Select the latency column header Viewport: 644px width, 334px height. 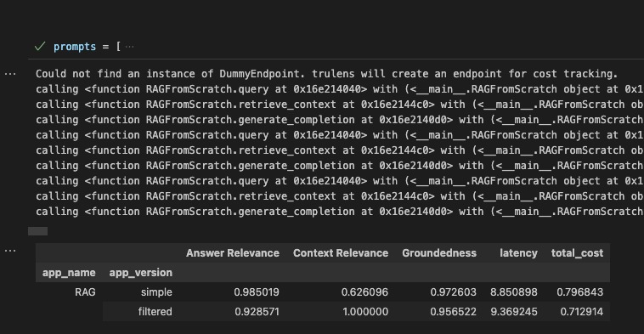[x=518, y=253]
